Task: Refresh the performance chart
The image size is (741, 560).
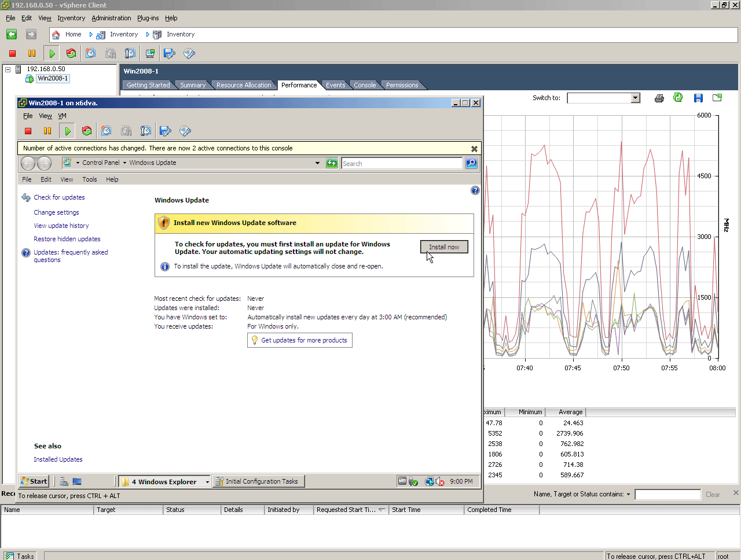Action: point(678,98)
